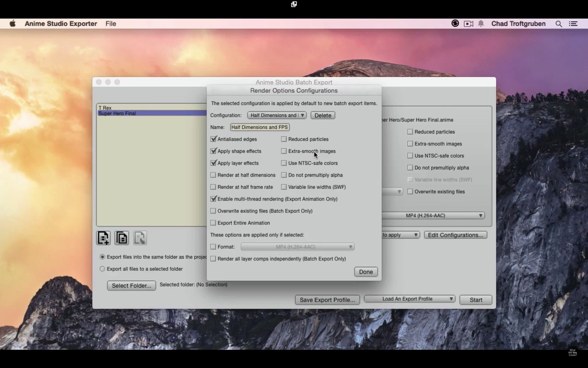Open the Apple menu
This screenshot has width=588, height=368.
(13, 24)
